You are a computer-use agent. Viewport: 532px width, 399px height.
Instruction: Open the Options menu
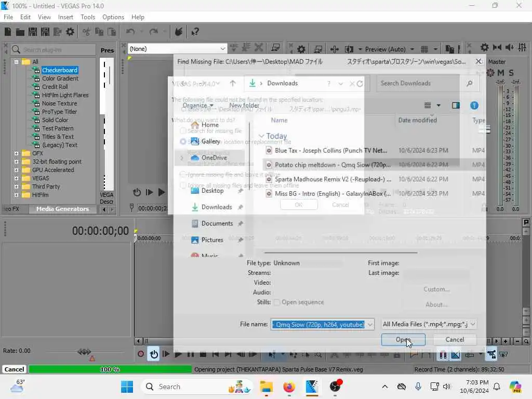pos(113,17)
